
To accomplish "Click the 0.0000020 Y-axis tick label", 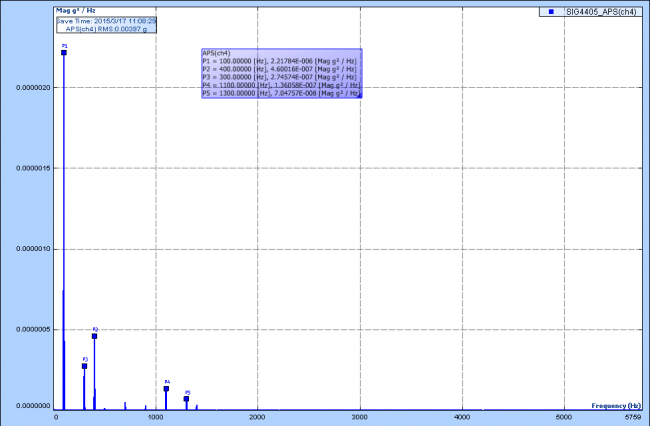I will pos(33,87).
